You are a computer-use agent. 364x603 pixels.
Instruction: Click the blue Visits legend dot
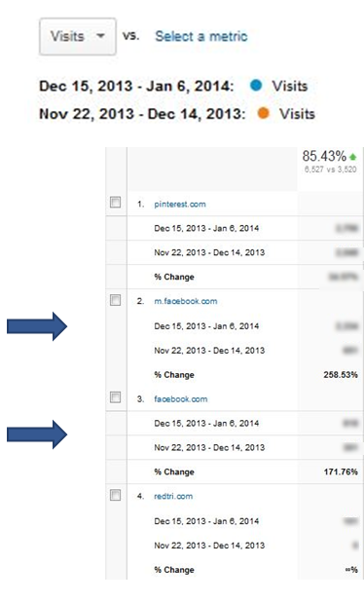coord(256,85)
